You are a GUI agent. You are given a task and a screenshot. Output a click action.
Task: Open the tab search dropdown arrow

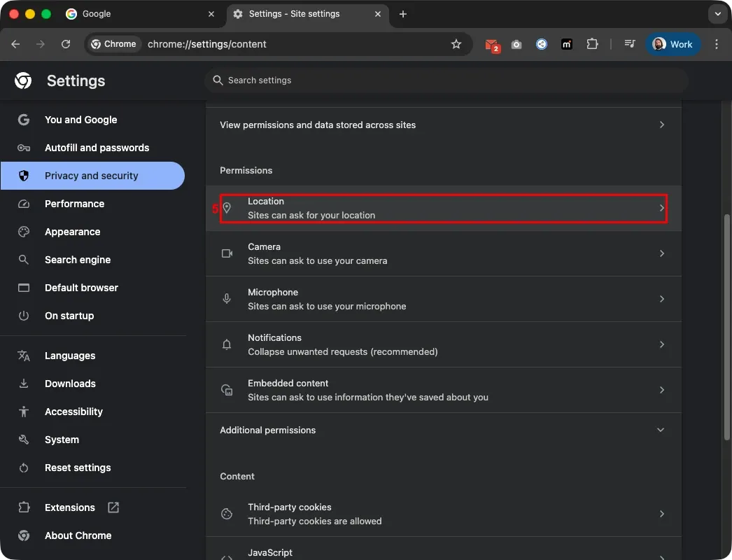tap(717, 14)
